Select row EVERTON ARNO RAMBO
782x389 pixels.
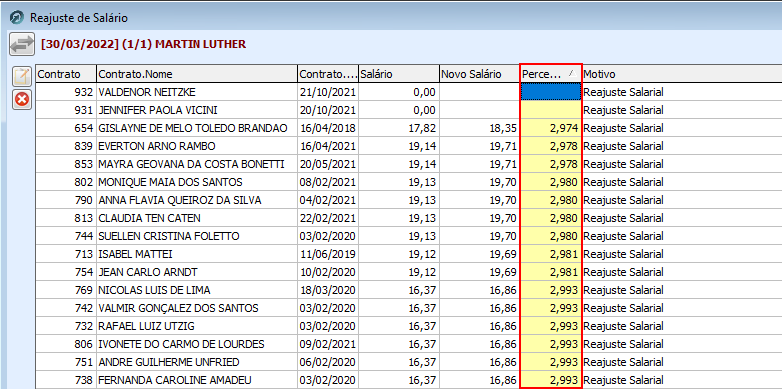pos(409,146)
